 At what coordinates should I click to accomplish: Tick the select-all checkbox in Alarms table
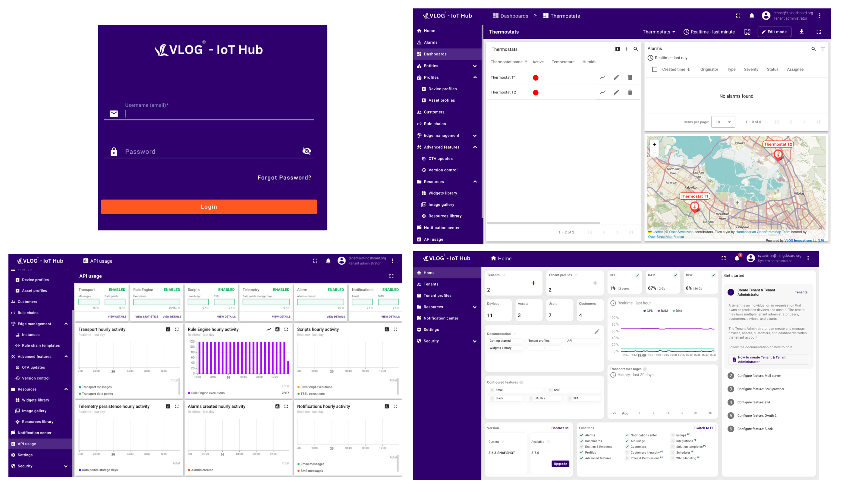click(x=654, y=69)
